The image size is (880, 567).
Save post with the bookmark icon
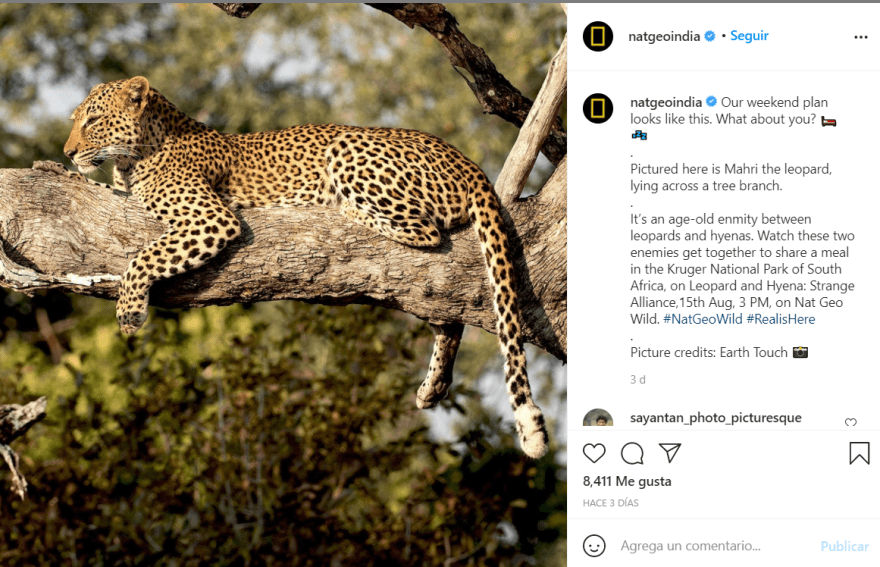tap(859, 453)
